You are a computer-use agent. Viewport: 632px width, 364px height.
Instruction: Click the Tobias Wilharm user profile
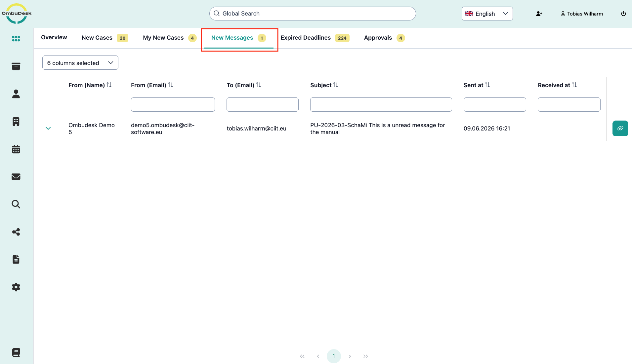pos(582,14)
